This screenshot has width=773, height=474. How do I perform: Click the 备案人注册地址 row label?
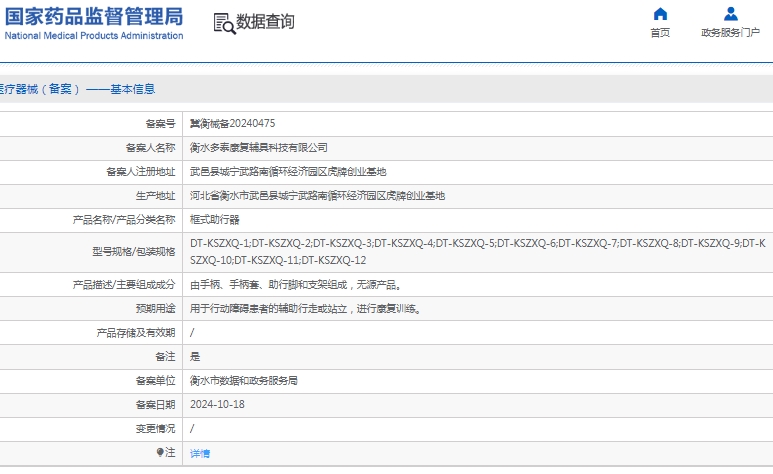click(x=141, y=172)
